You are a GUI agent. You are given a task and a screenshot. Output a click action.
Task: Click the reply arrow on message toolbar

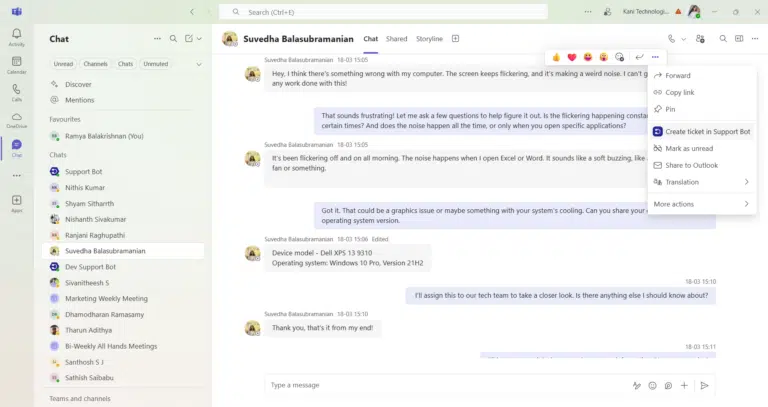(x=639, y=57)
